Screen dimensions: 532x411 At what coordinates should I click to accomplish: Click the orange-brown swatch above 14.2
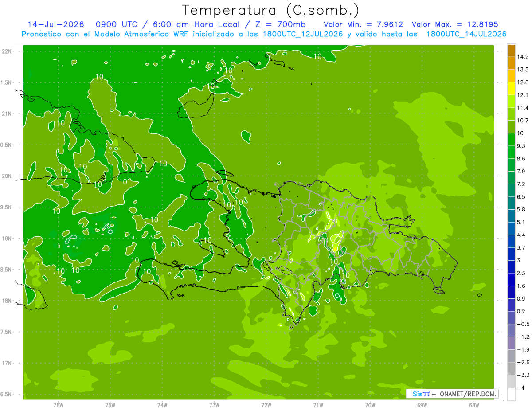512,51
